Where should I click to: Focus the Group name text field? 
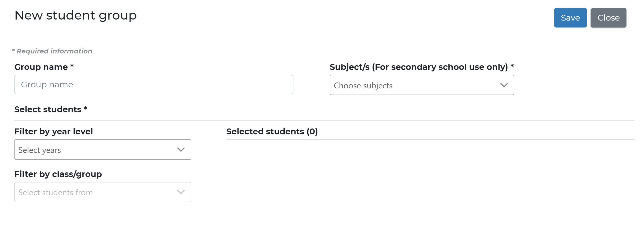pyautogui.click(x=154, y=85)
